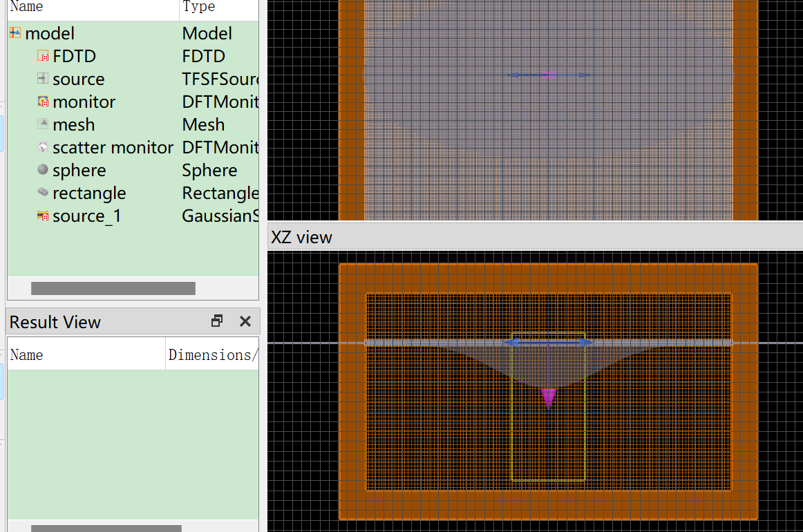The image size is (803, 532).
Task: Click the model root icon in tree
Action: pyautogui.click(x=15, y=33)
